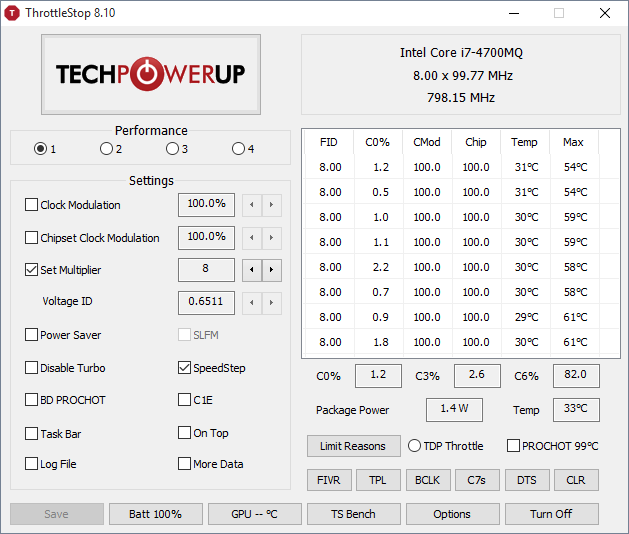The image size is (629, 534).
Task: Click the Intel Core i7-4700MQ label
Action: pos(461,53)
